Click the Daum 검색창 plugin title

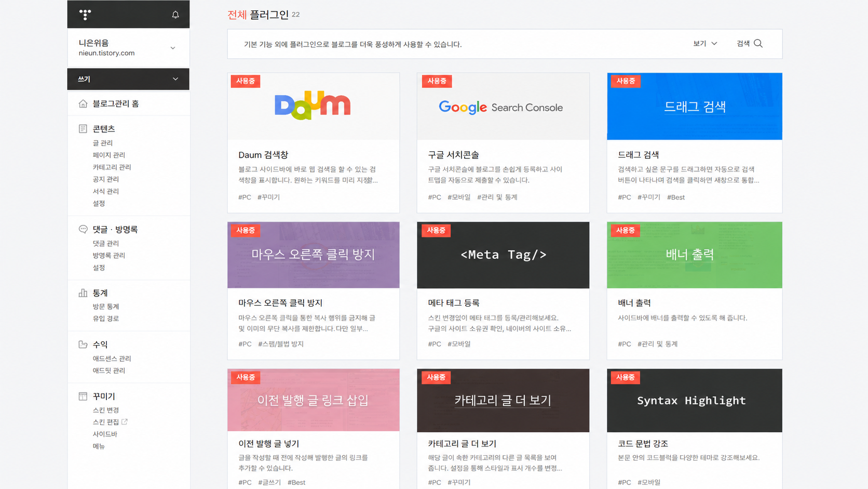point(263,155)
